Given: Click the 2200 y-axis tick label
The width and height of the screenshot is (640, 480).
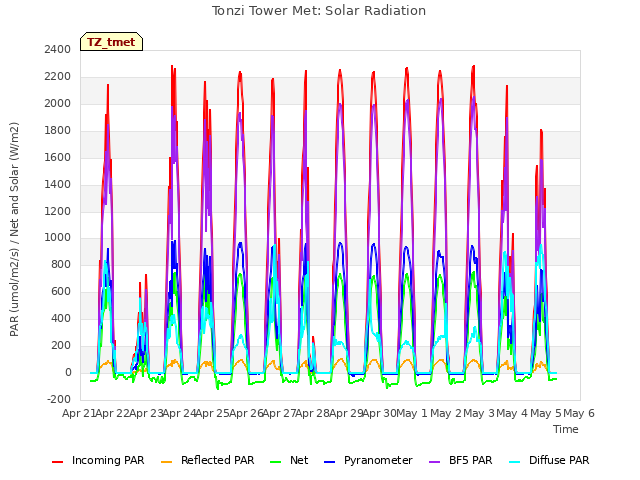Looking at the screenshot, I should (x=58, y=76).
